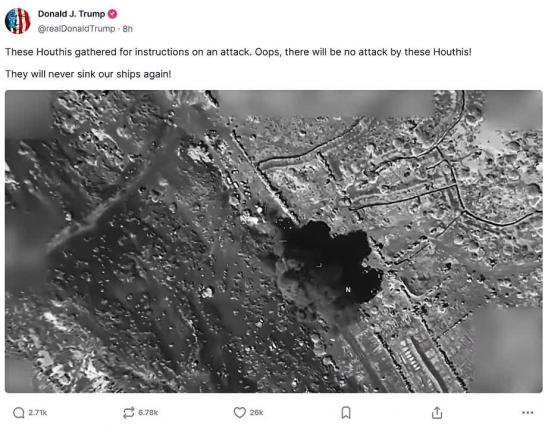Click the ReTruth repost arrows icon
This screenshot has width=545, height=429.
129,413
